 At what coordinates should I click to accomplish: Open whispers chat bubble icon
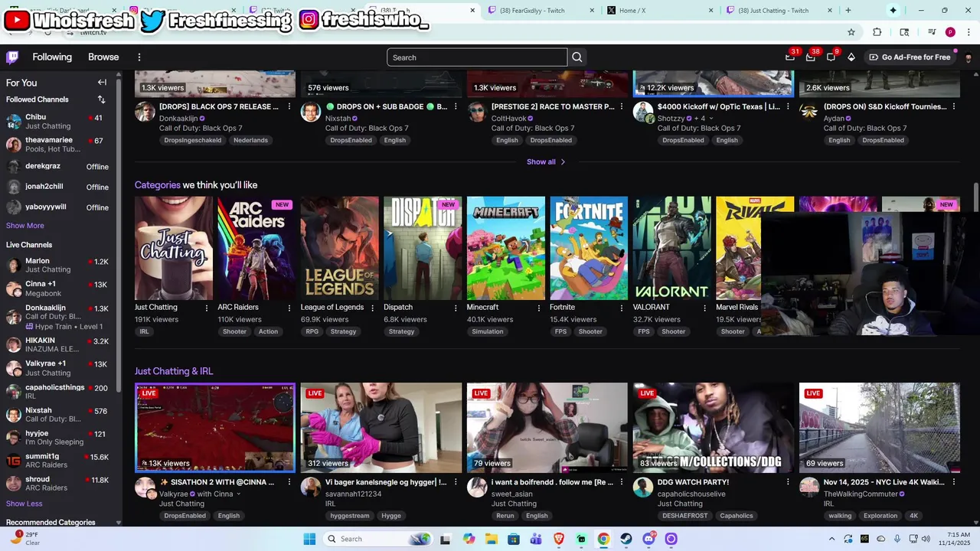click(831, 57)
